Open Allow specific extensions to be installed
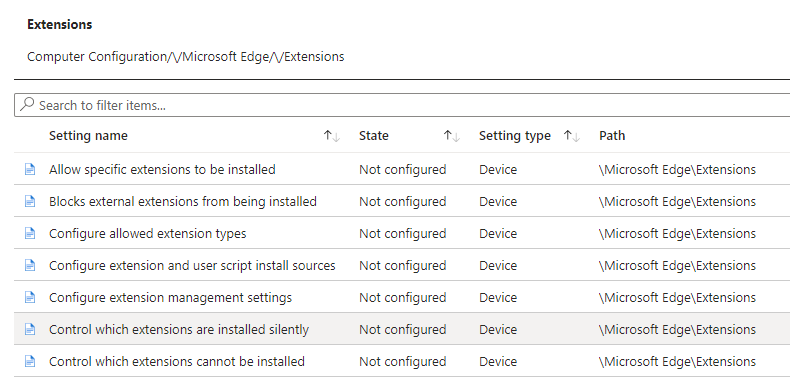 coord(162,169)
